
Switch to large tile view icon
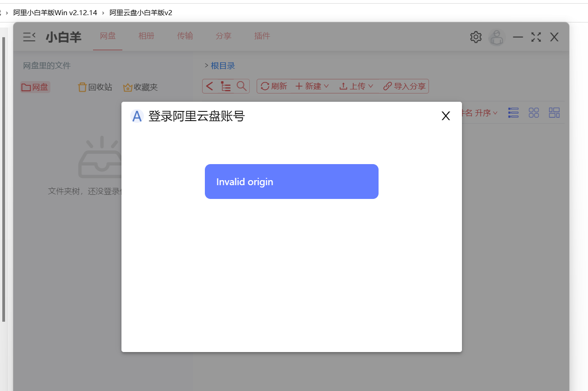coord(555,113)
